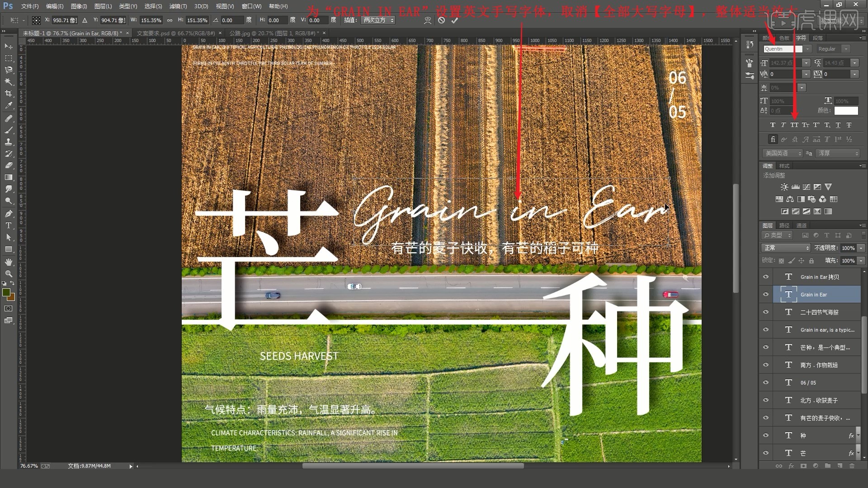Open the 窗口(W) menu

[251, 6]
